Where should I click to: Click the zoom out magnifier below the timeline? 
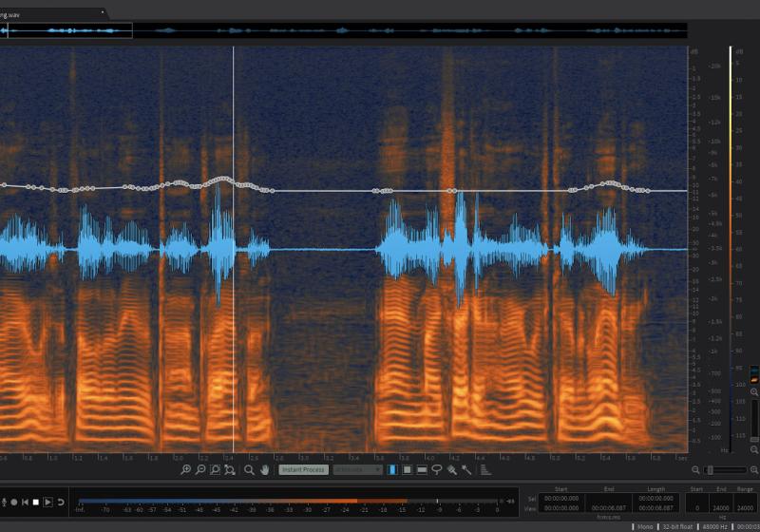[x=200, y=469]
